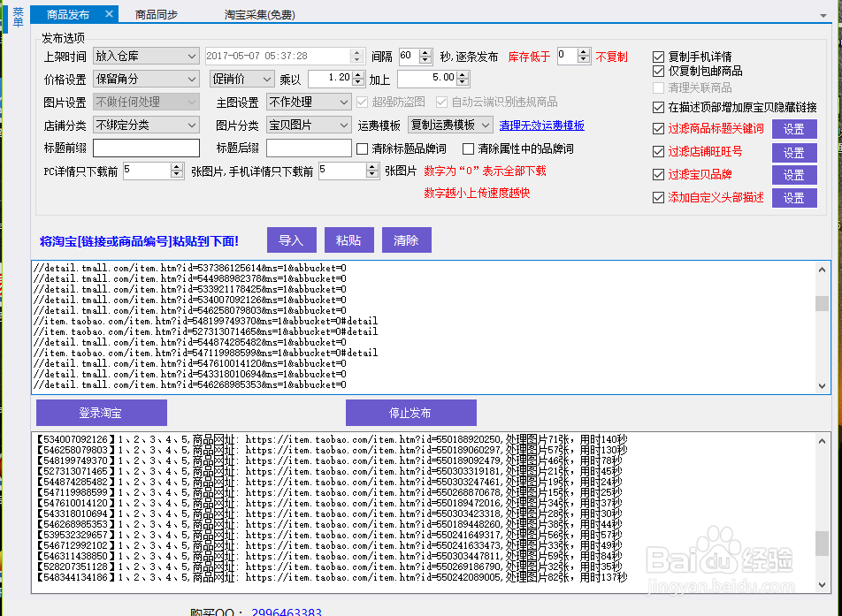Click the 标题后缀 input field
The height and width of the screenshot is (616, 842).
pyautogui.click(x=309, y=148)
